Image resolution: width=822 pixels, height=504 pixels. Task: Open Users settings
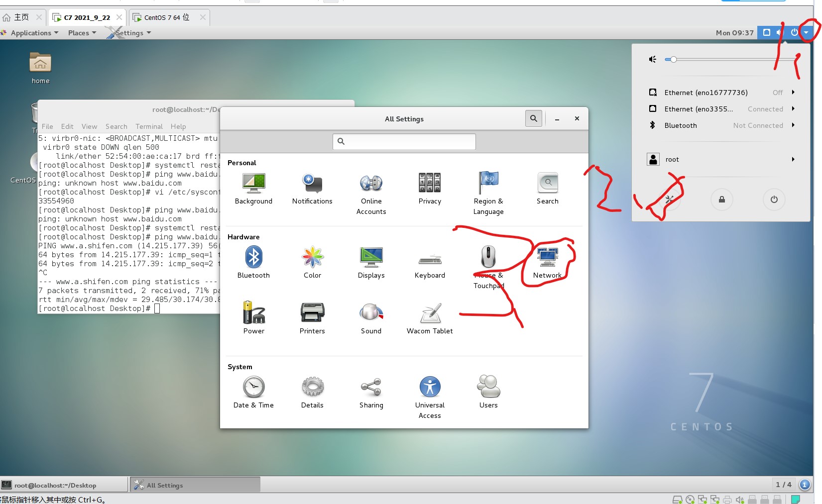[488, 393]
